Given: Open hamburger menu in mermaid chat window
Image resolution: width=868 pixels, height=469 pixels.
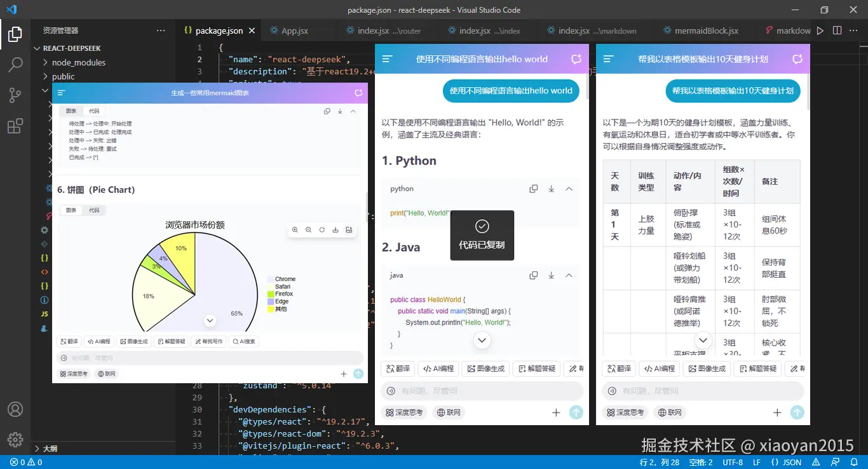Looking at the screenshot, I should (x=62, y=93).
